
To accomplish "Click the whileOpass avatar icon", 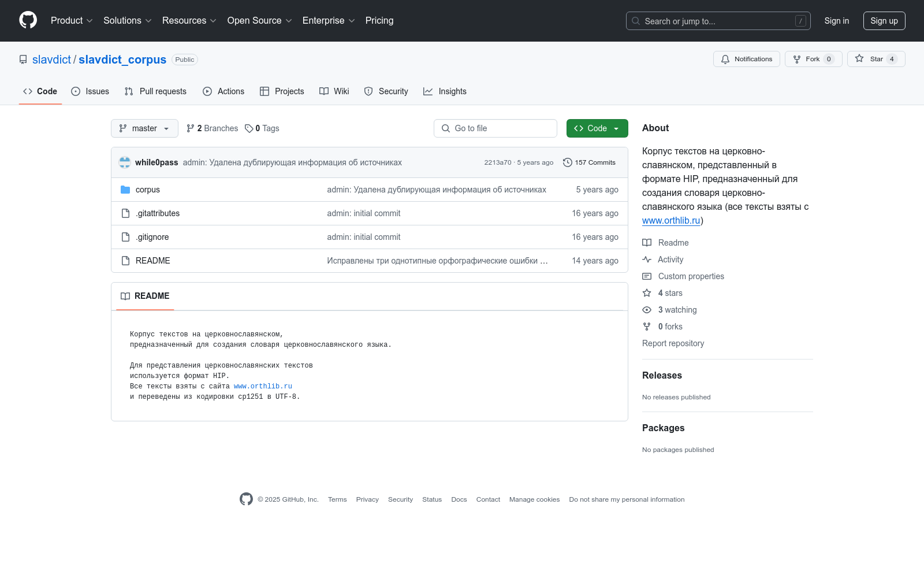I will [x=125, y=162].
